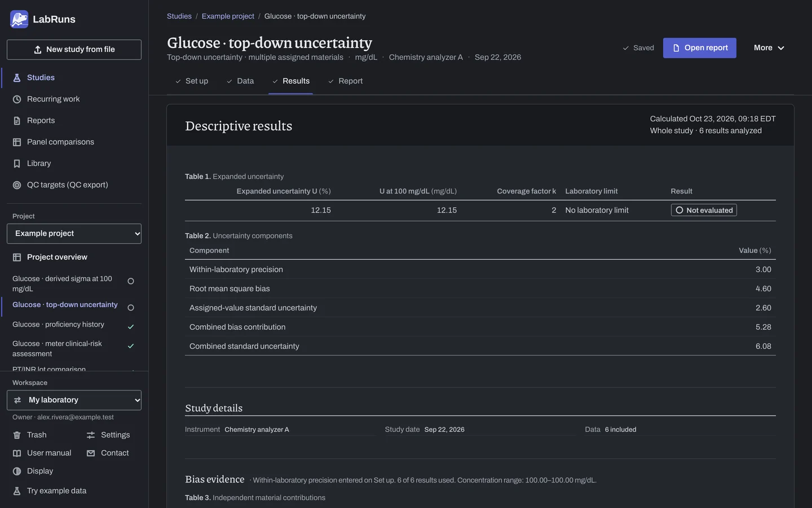Open Trash bin icon

(x=17, y=435)
